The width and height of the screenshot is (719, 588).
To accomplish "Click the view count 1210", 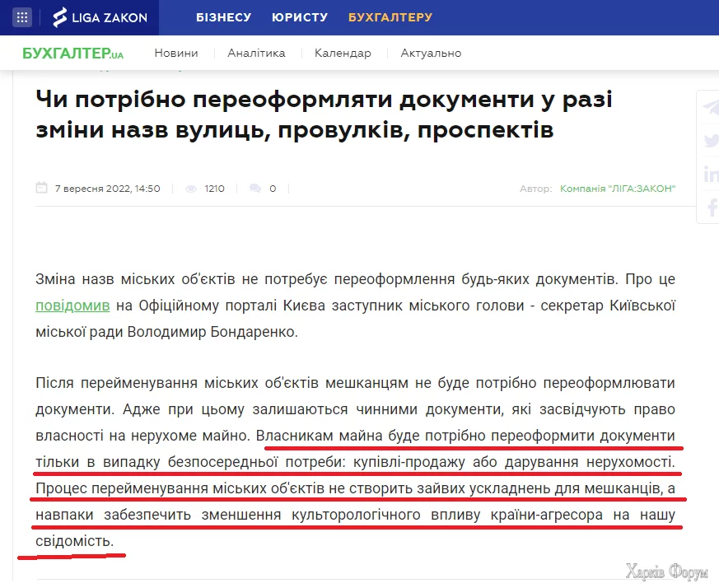I will coord(215,189).
